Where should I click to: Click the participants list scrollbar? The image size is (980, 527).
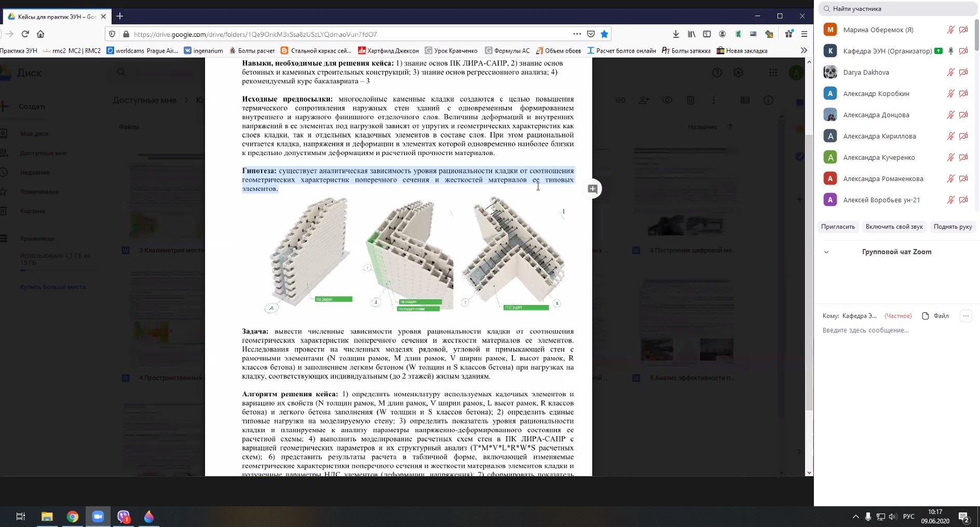click(977, 35)
